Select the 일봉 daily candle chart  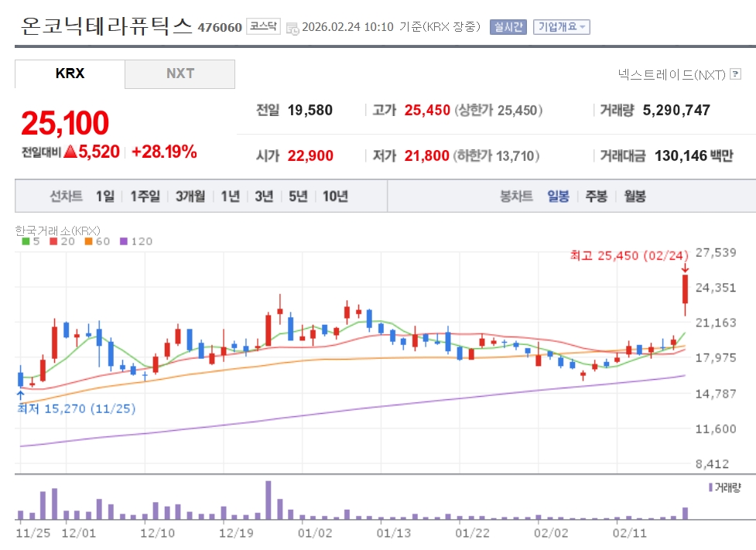[x=558, y=196]
